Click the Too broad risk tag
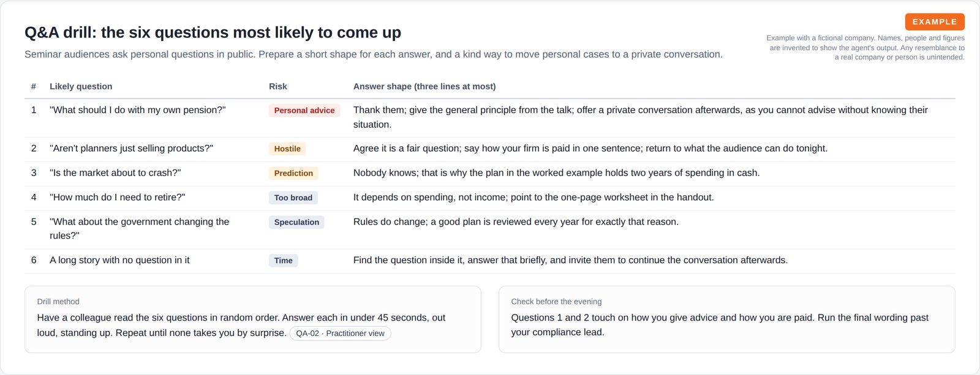This screenshot has width=980, height=375. [293, 198]
